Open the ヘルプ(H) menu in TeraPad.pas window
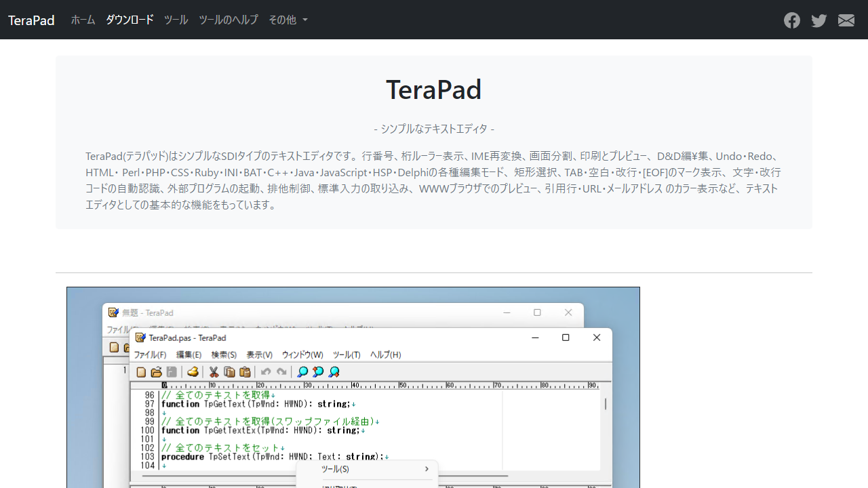 385,354
